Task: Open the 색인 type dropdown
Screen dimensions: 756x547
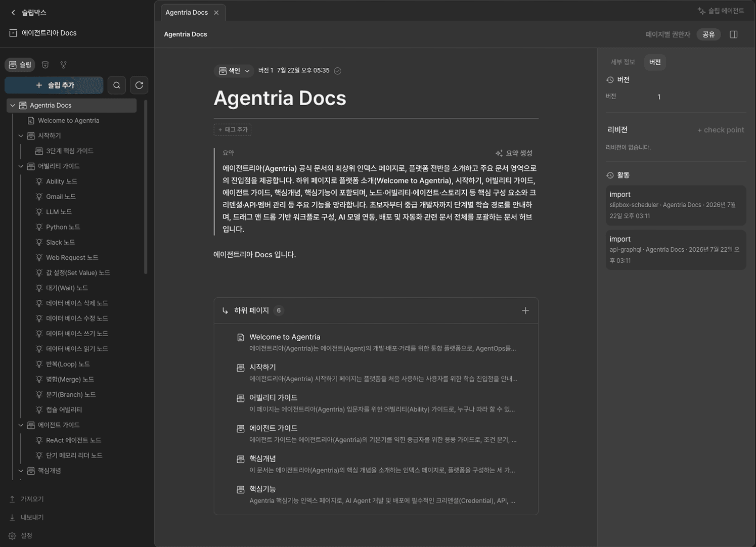Action: click(234, 71)
